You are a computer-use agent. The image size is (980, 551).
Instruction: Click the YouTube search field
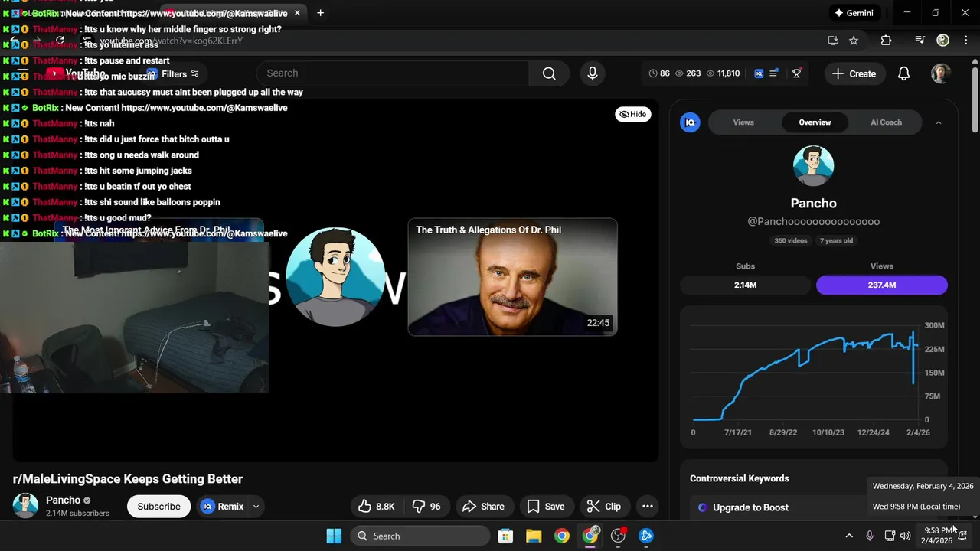[393, 73]
